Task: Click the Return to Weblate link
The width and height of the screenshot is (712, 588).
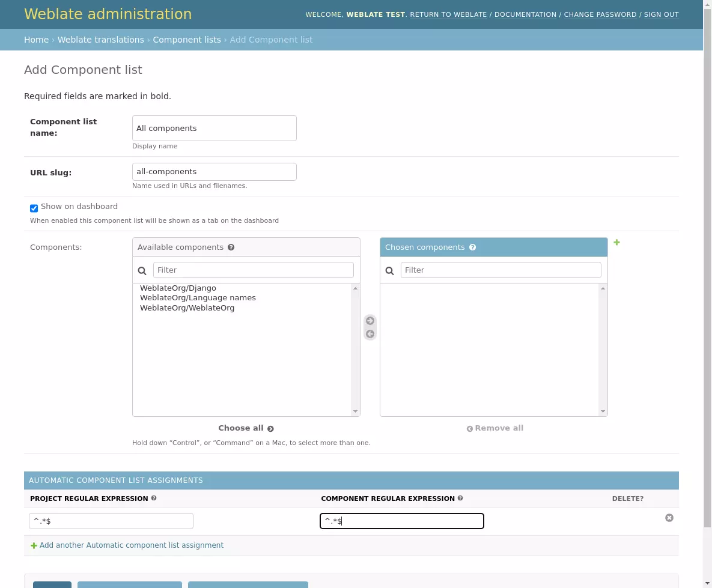Action: [x=448, y=14]
